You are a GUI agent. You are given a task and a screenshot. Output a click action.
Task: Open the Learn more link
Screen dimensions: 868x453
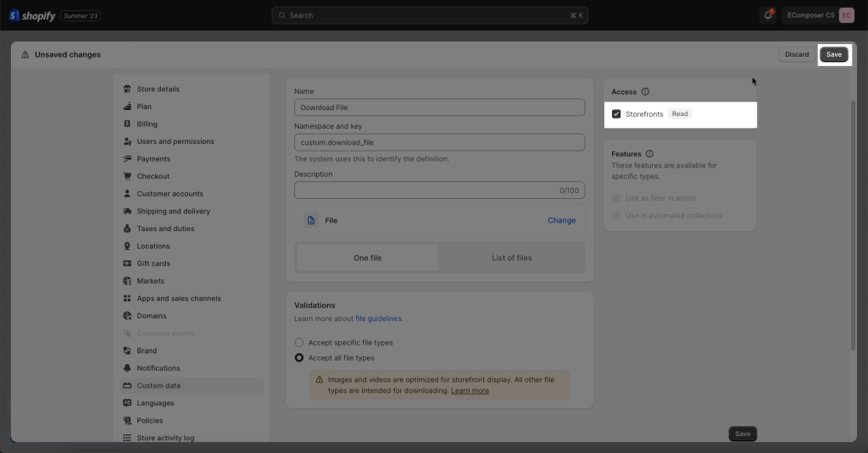pos(470,390)
